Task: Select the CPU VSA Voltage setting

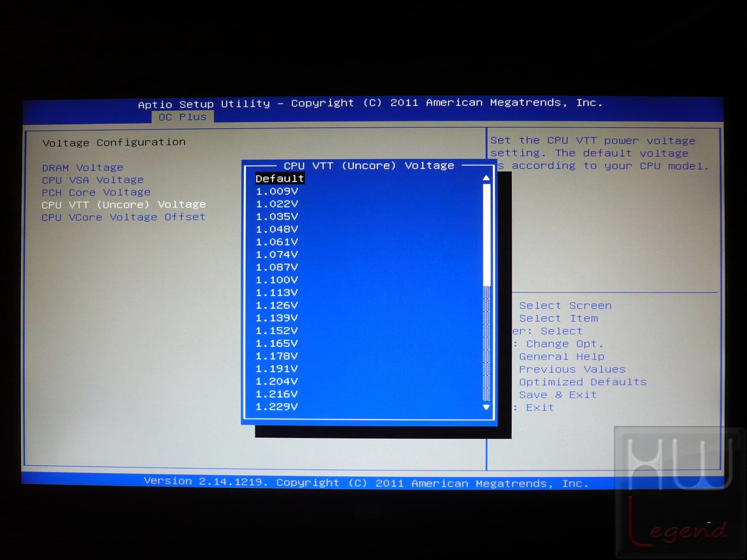Action: pyautogui.click(x=93, y=180)
